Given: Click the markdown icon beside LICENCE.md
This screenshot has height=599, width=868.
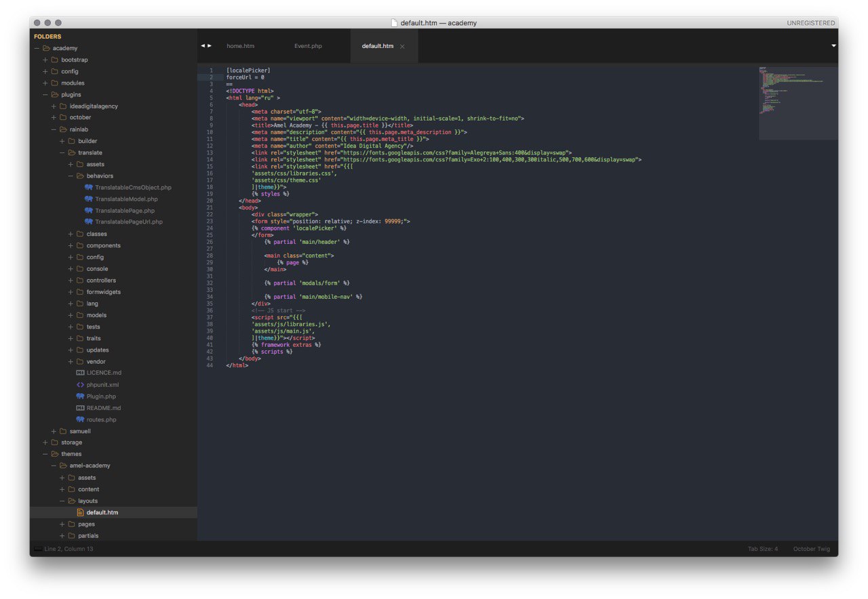Looking at the screenshot, I should pos(80,373).
